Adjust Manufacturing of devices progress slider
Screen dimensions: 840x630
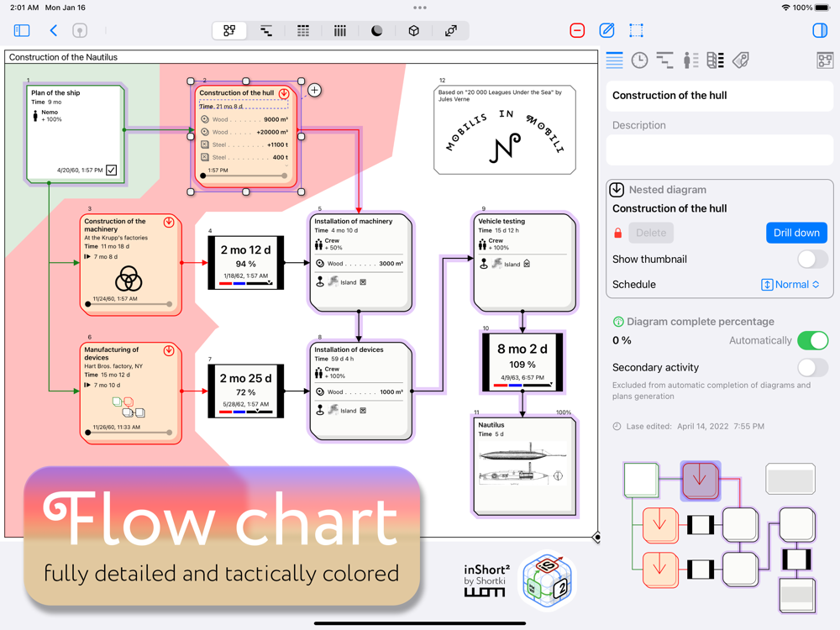[x=129, y=433]
